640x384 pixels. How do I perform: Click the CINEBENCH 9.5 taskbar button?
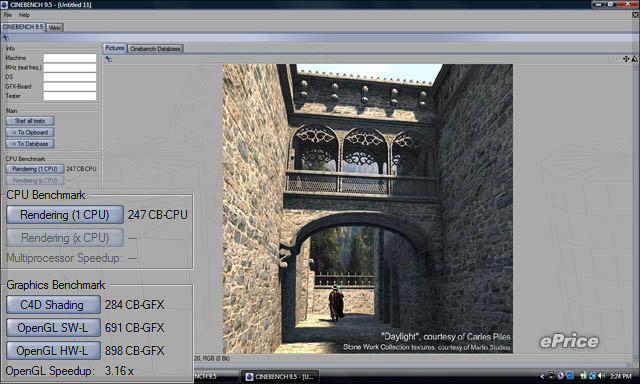(x=280, y=377)
